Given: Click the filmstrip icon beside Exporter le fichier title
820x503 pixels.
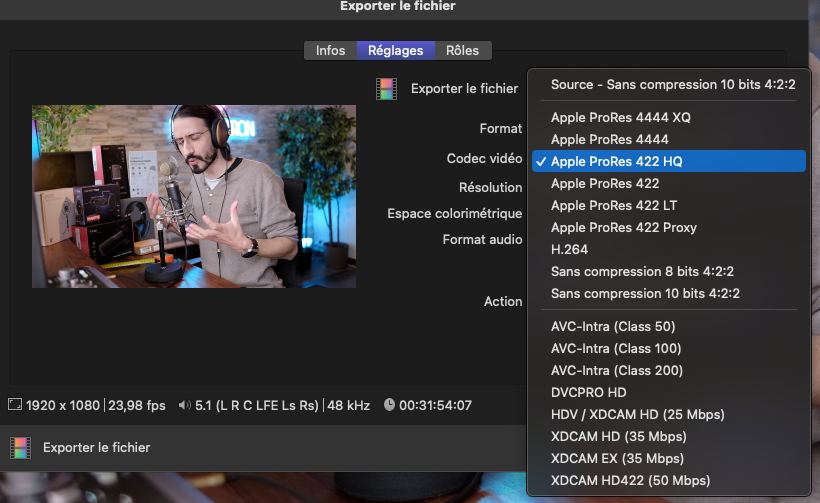Looking at the screenshot, I should (x=386, y=89).
